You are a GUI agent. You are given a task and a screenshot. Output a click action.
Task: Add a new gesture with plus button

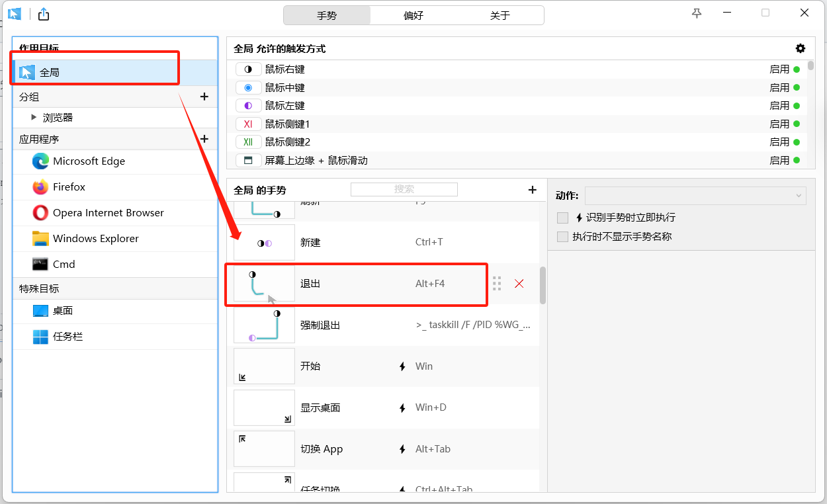point(532,189)
